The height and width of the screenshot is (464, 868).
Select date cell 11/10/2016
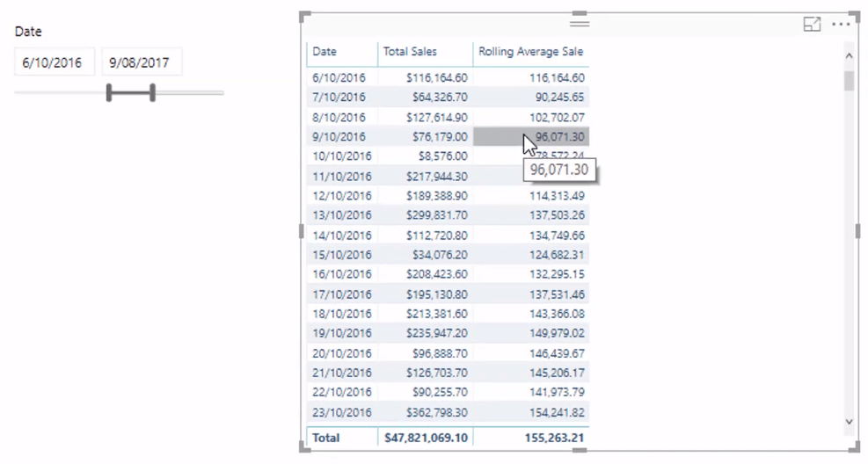[342, 177]
